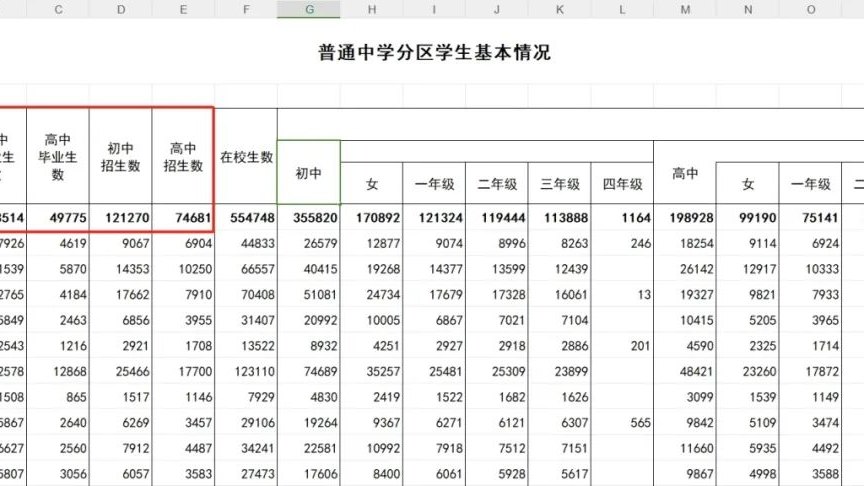Image resolution: width=864 pixels, height=486 pixels.
Task: Select the total cell 74681
Action: pyautogui.click(x=183, y=218)
